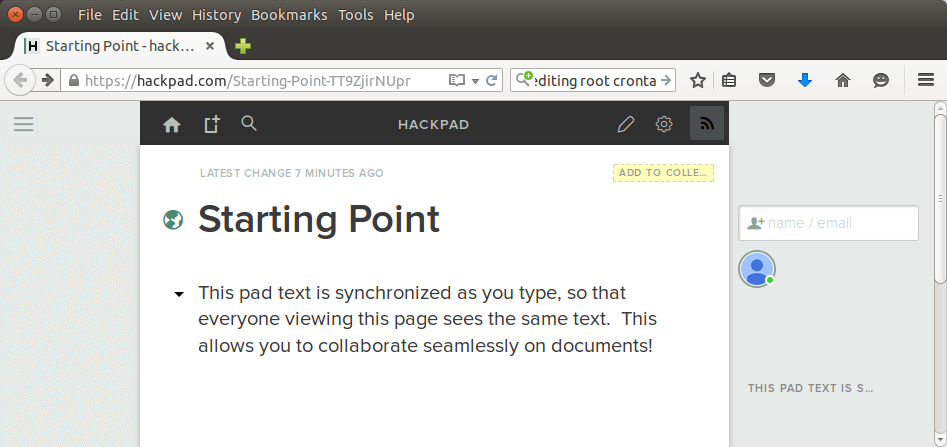Open pad settings gear icon

pyautogui.click(x=664, y=124)
